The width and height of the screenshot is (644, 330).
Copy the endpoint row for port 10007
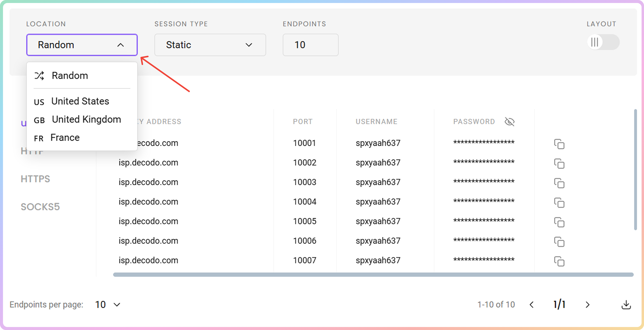click(559, 261)
